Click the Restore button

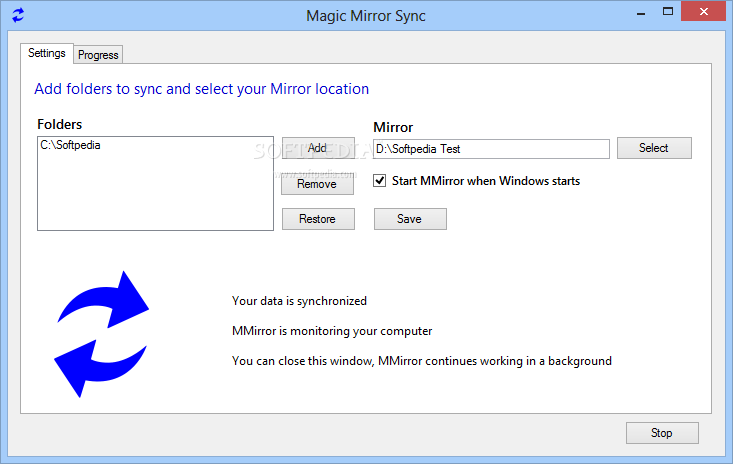(318, 219)
